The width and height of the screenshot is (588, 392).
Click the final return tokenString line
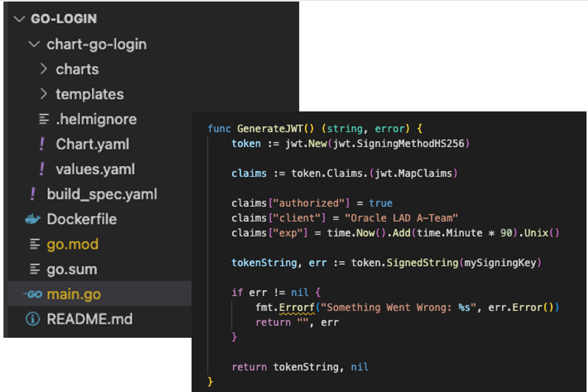click(300, 367)
